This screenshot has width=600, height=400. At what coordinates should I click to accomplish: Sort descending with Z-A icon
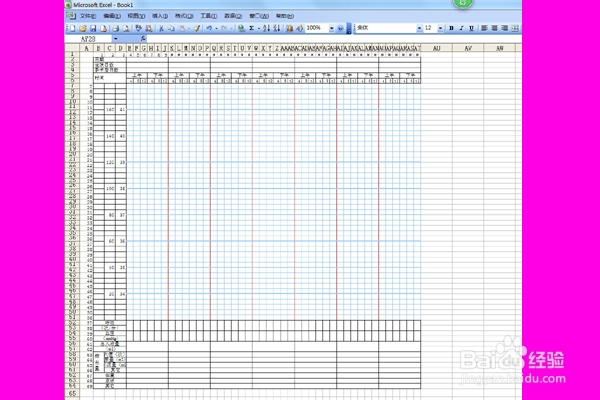[x=277, y=28]
